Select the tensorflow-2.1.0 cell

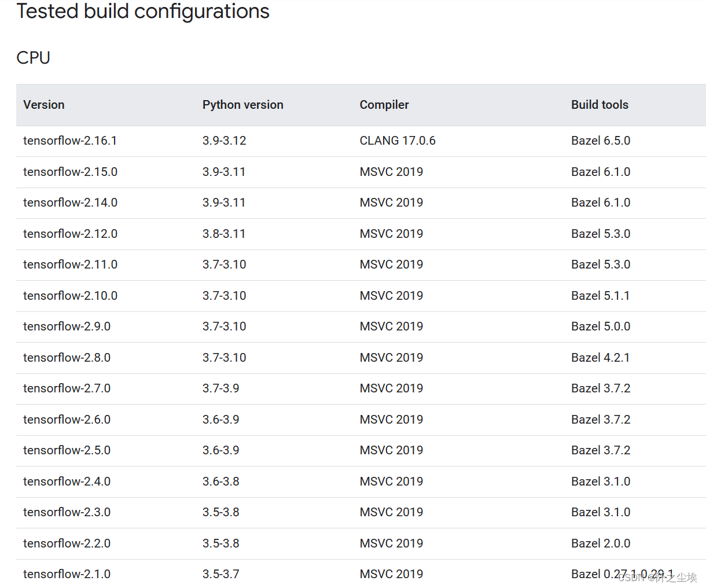point(67,574)
